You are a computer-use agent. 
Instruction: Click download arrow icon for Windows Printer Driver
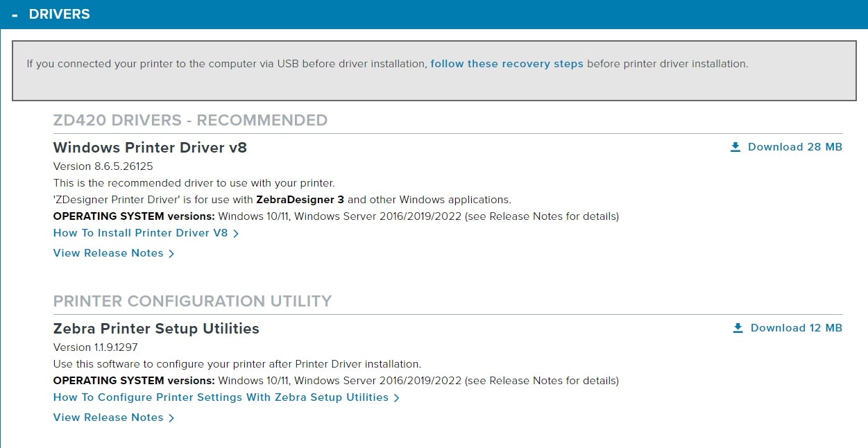[x=735, y=147]
